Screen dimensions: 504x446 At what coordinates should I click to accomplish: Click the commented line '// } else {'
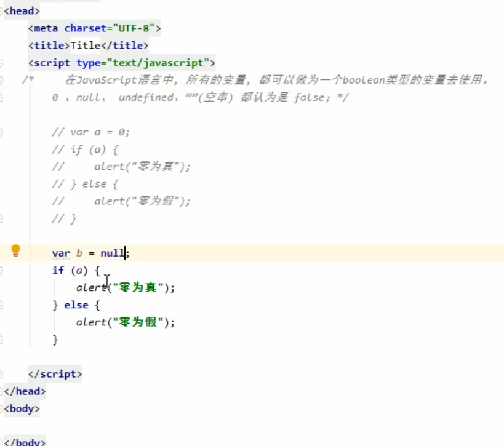(85, 184)
